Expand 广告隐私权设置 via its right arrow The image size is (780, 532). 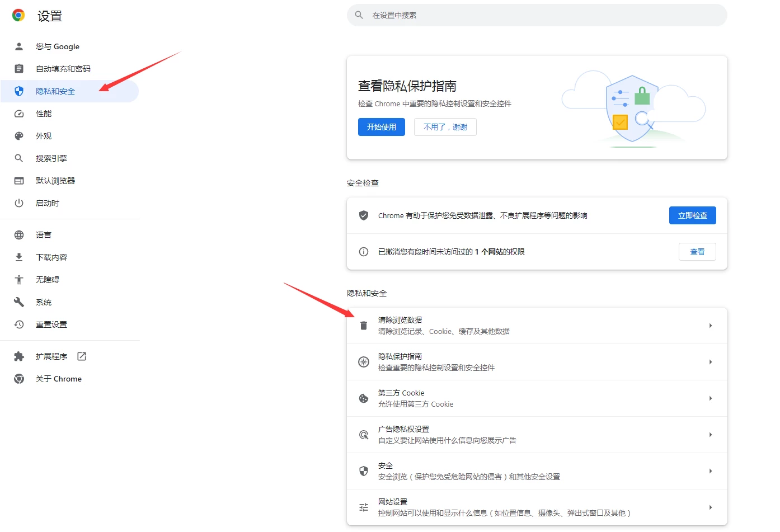711,435
